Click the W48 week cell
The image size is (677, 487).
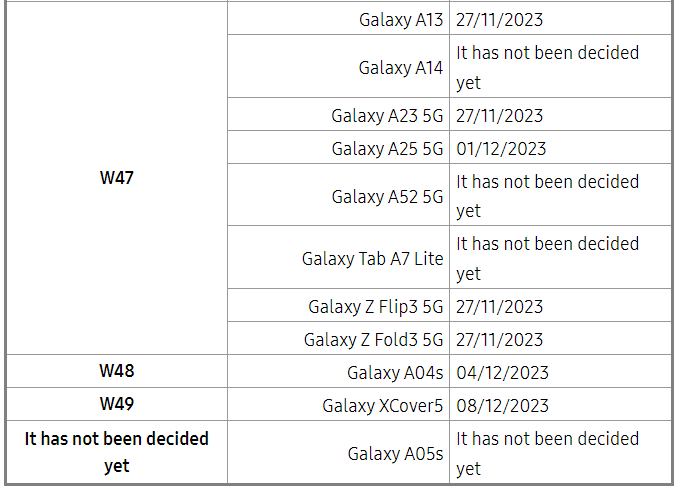point(117,371)
